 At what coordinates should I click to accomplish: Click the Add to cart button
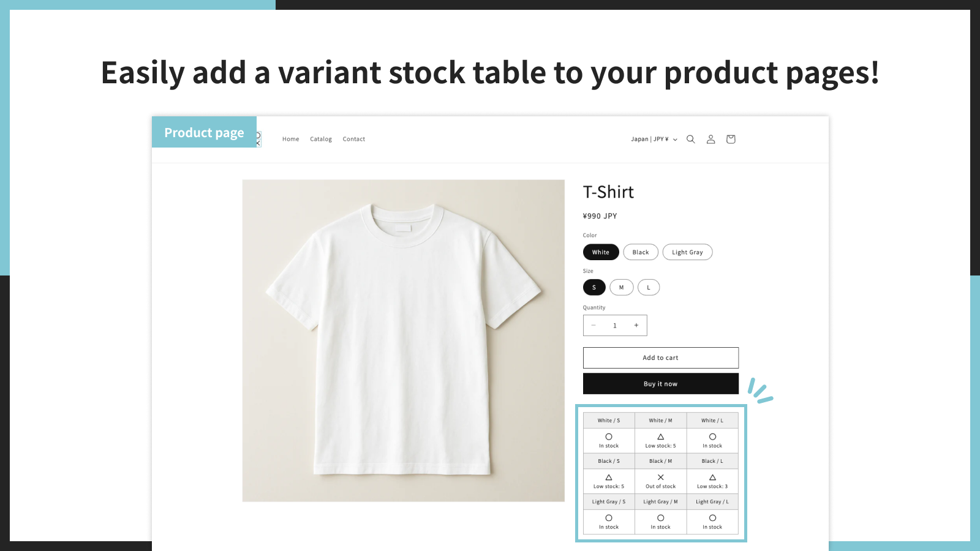tap(661, 358)
